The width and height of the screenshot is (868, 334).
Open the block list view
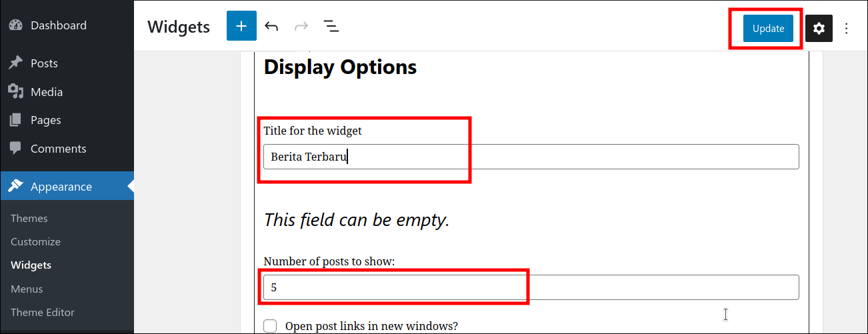[331, 27]
